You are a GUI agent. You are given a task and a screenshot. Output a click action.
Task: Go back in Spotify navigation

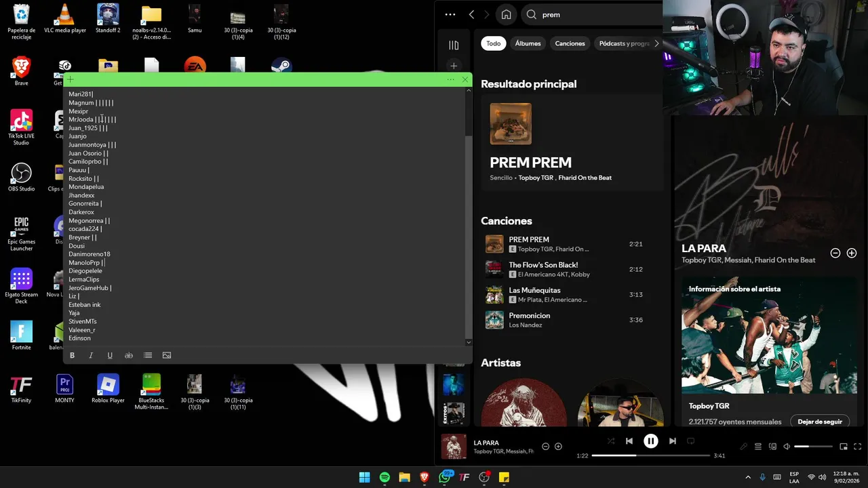[x=471, y=14]
